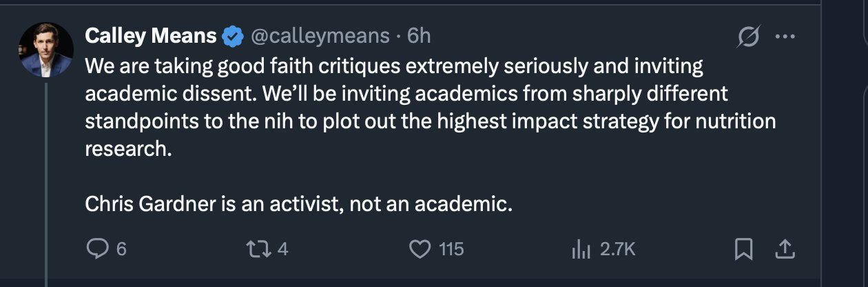
Task: Open the view analytics bar chart icon
Action: click(581, 249)
